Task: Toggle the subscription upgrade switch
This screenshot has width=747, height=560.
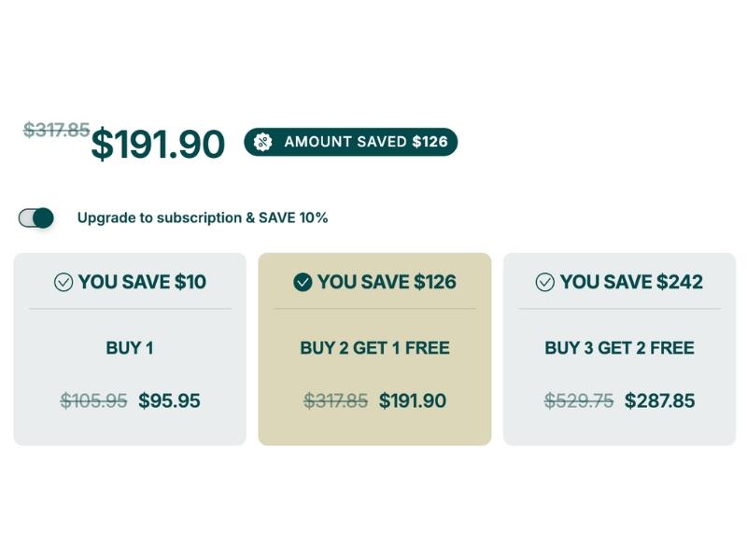Action: [36, 218]
